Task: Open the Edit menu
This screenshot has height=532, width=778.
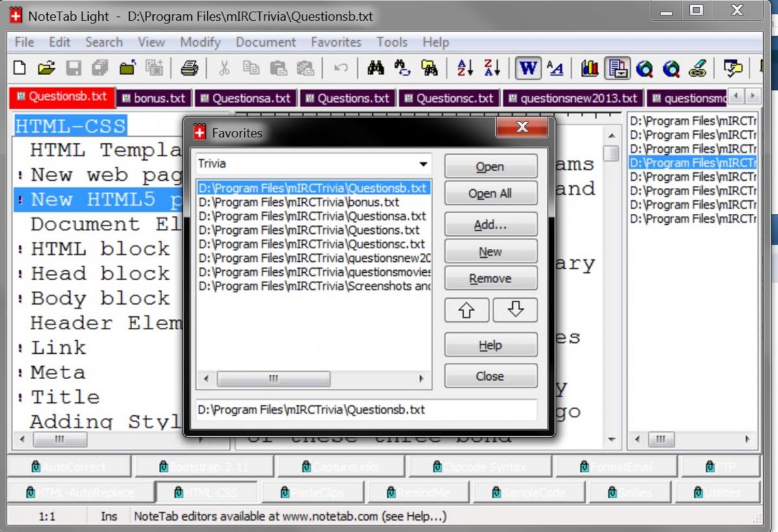Action: pos(60,42)
